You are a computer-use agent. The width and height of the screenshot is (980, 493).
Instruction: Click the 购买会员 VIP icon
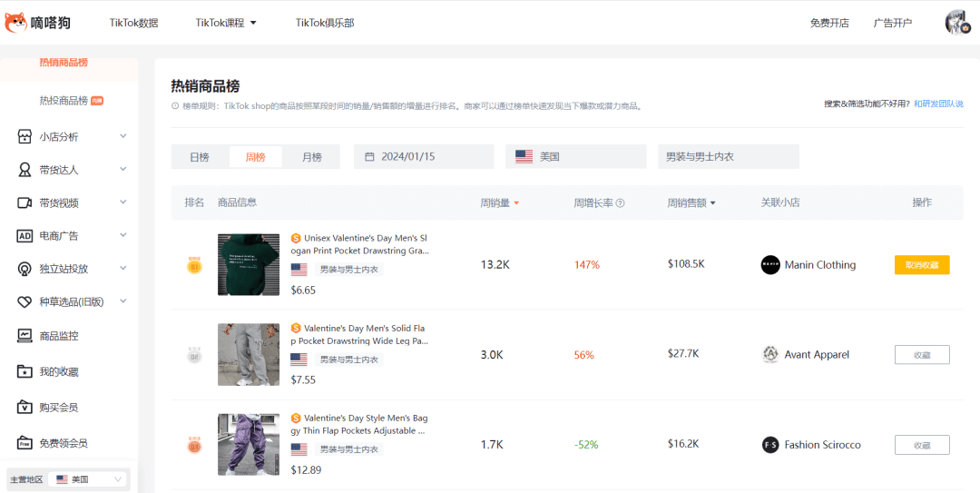(x=24, y=408)
